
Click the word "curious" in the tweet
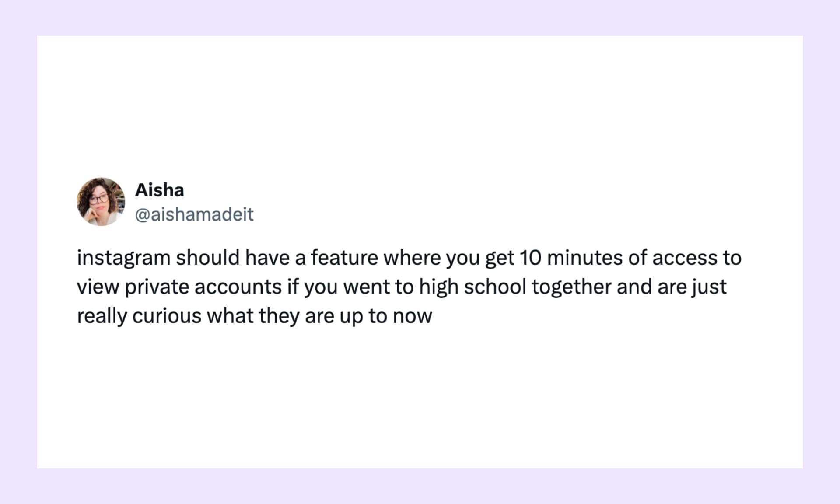166,316
